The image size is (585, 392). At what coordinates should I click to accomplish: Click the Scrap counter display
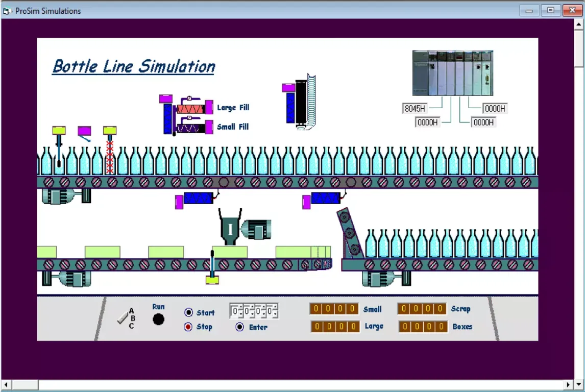(422, 308)
